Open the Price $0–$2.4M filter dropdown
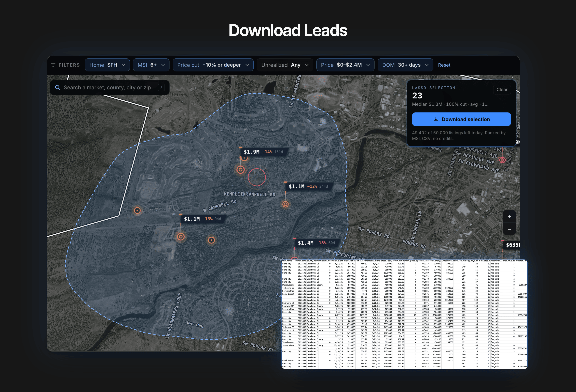Viewport: 576px width, 392px height. [x=345, y=65]
